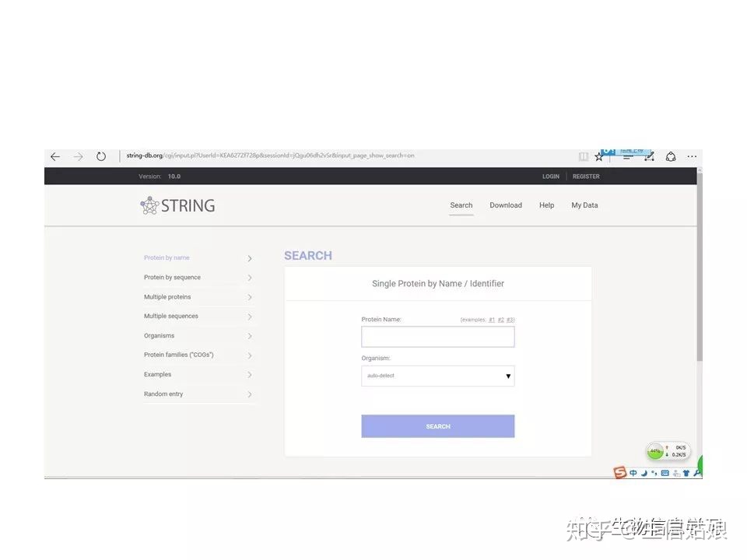
Task: Open the hub lines icon
Action: pos(628,156)
